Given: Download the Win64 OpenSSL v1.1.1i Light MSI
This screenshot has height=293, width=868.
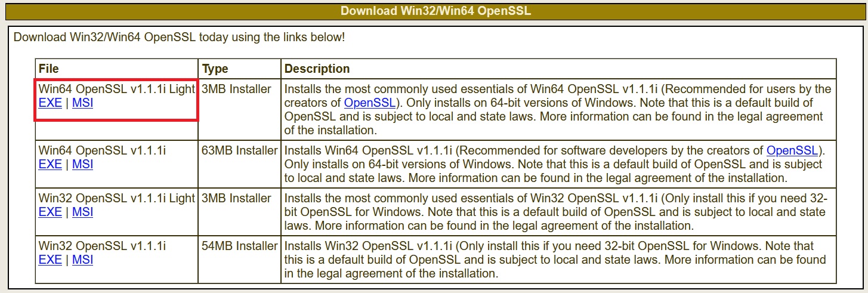Looking at the screenshot, I should [x=83, y=103].
